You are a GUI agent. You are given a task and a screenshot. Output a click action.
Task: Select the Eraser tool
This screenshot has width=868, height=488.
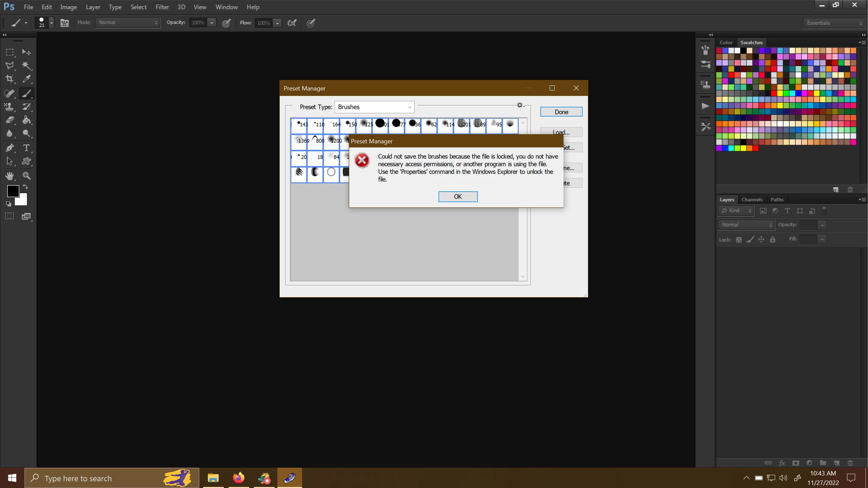point(9,120)
